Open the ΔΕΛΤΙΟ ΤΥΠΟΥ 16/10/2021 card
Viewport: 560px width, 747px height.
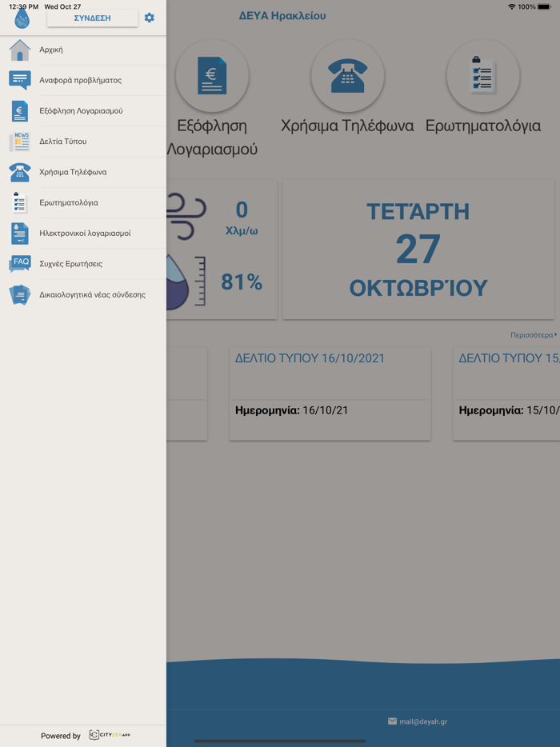tap(330, 393)
